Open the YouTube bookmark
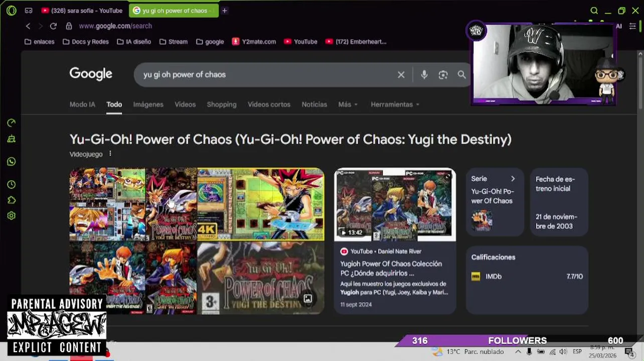The height and width of the screenshot is (361, 644). 300,42
